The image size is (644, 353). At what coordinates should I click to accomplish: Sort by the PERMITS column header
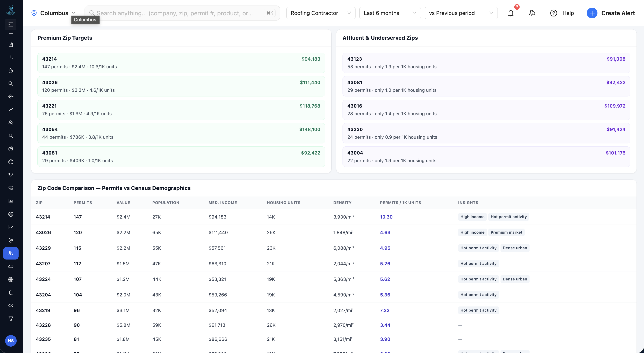[83, 203]
